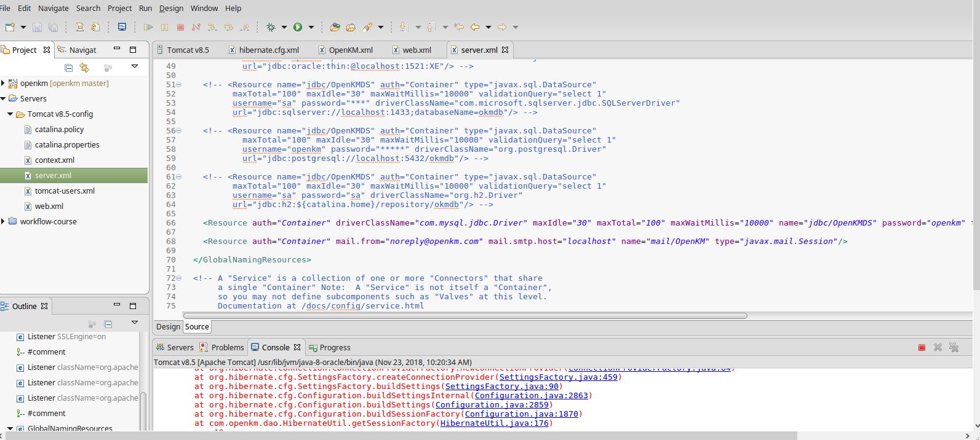
Task: Switch to the hibernate.cfg.xml editor tab
Action: (x=268, y=50)
